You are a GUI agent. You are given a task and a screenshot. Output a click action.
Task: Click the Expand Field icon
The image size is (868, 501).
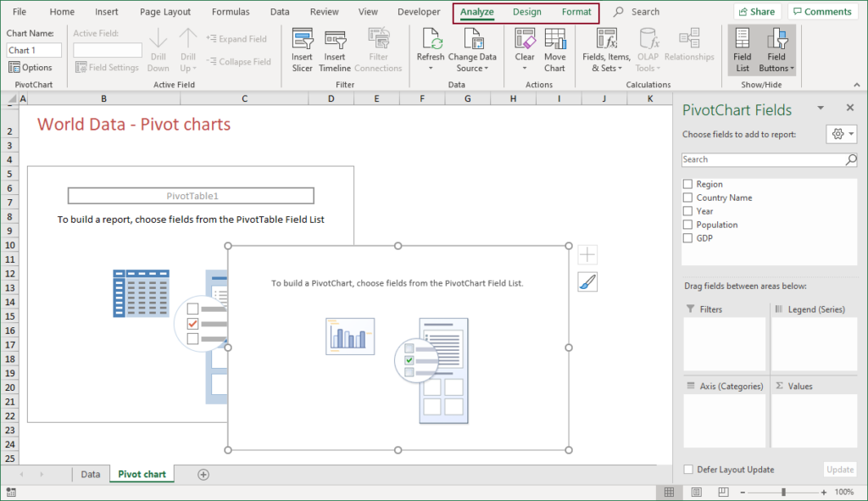coord(237,38)
